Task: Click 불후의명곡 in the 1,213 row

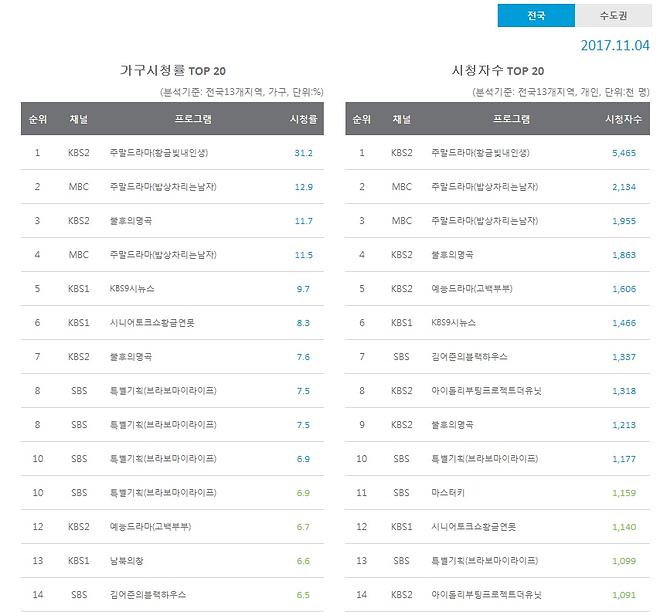Action: (452, 425)
